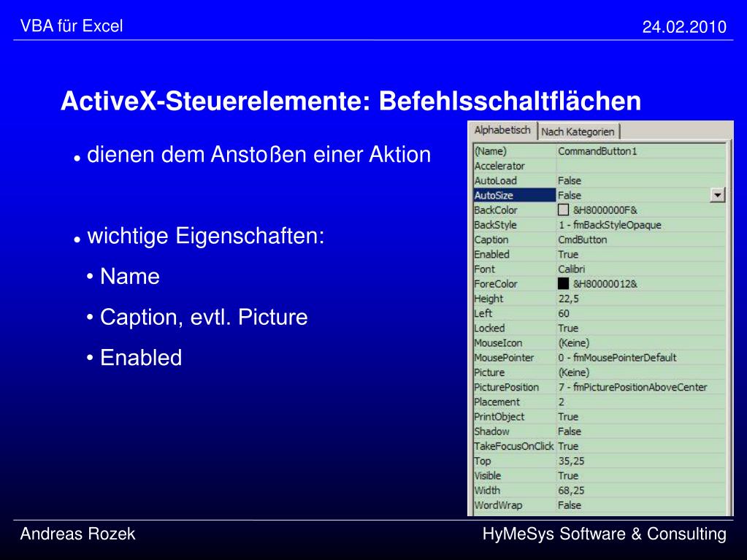Click the 35,25 top value
The height and width of the screenshot is (560, 747).
coord(571,461)
